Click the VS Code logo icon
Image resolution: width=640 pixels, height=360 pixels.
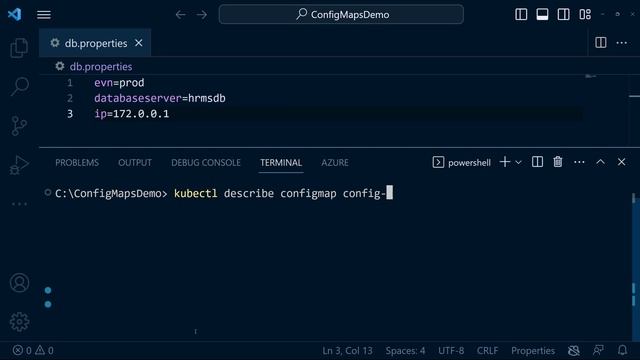coord(15,14)
